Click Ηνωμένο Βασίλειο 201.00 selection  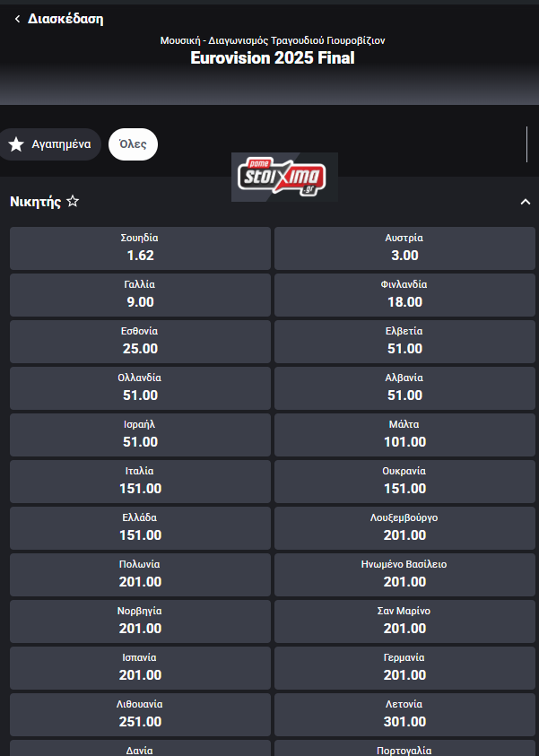(x=404, y=575)
